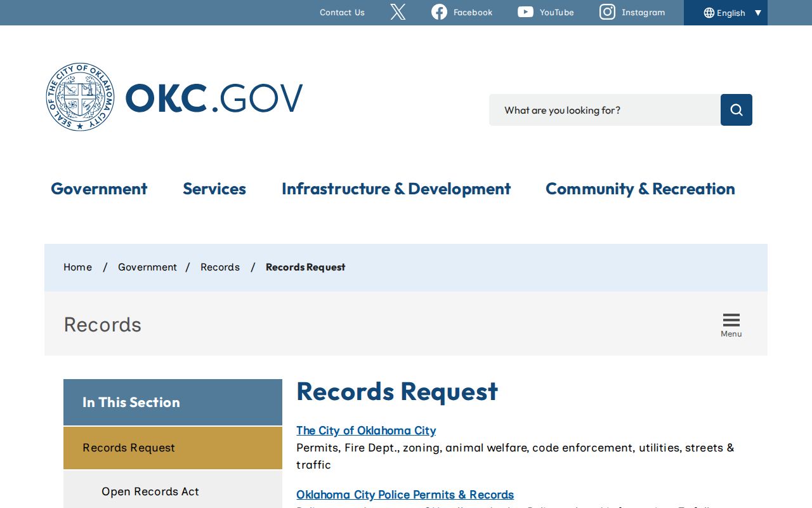The width and height of the screenshot is (812, 508).
Task: Open Infrastructure & Development menu
Action: 396,189
